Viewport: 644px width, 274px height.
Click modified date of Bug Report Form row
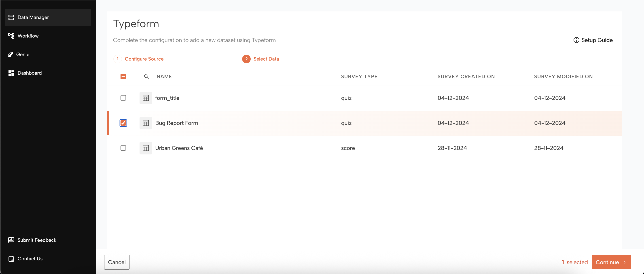click(549, 123)
